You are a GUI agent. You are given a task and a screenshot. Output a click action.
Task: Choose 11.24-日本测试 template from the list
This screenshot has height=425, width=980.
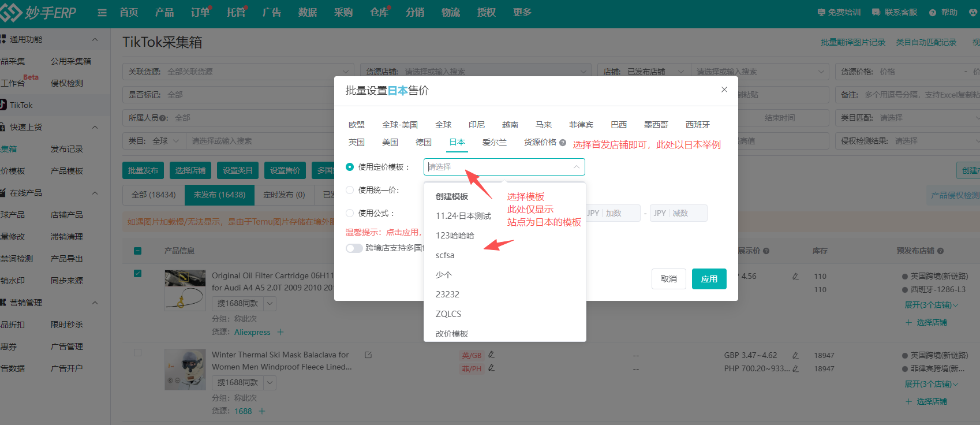coord(463,216)
